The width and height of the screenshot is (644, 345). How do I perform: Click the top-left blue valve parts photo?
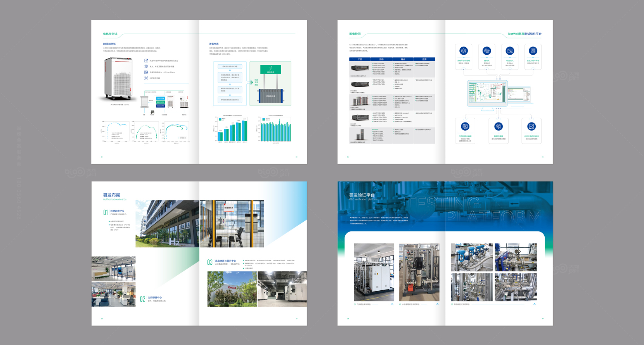click(x=472, y=257)
